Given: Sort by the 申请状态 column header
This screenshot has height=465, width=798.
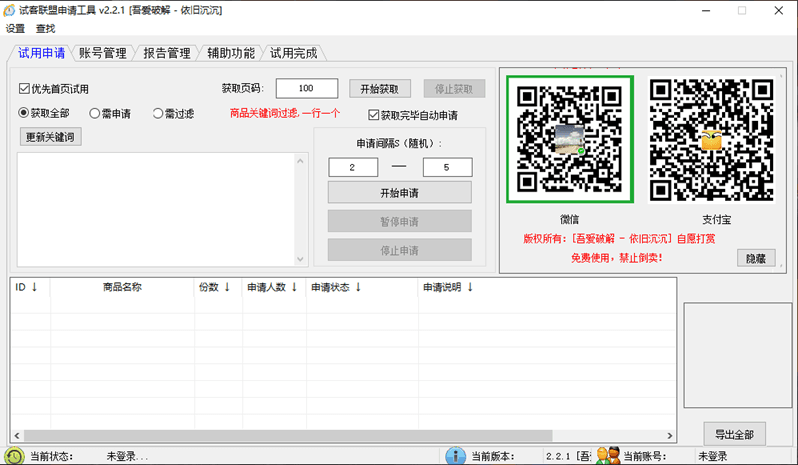Looking at the screenshot, I should click(362, 287).
